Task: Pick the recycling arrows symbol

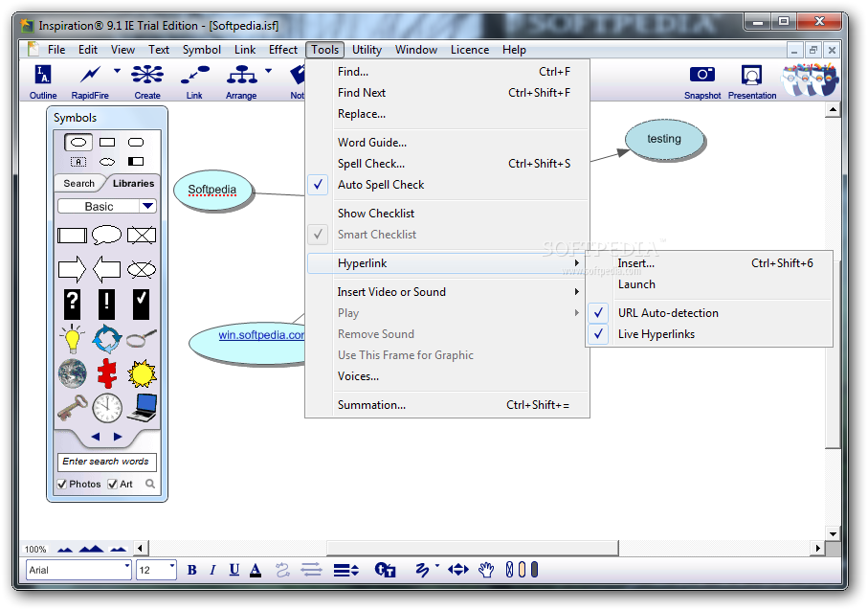Action: 107,339
